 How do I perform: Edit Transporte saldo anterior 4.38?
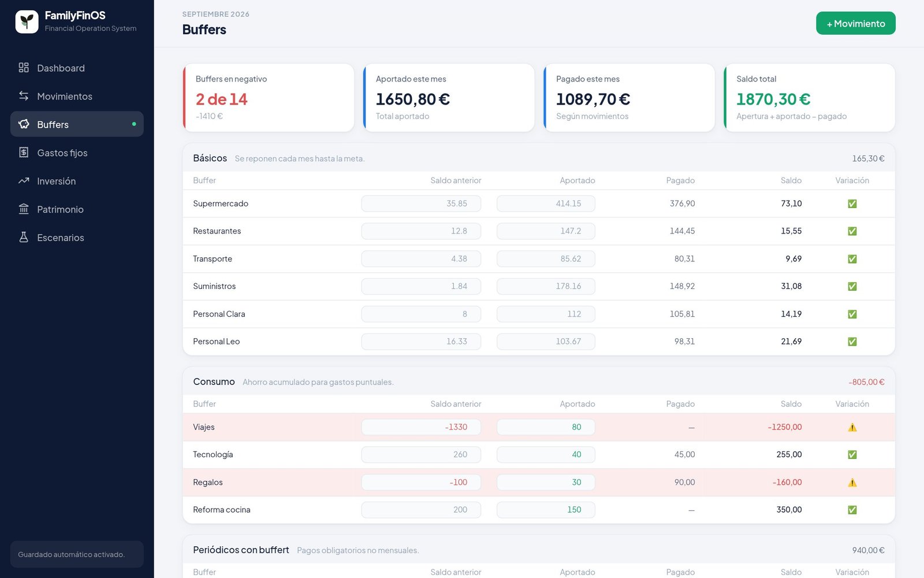(421, 258)
